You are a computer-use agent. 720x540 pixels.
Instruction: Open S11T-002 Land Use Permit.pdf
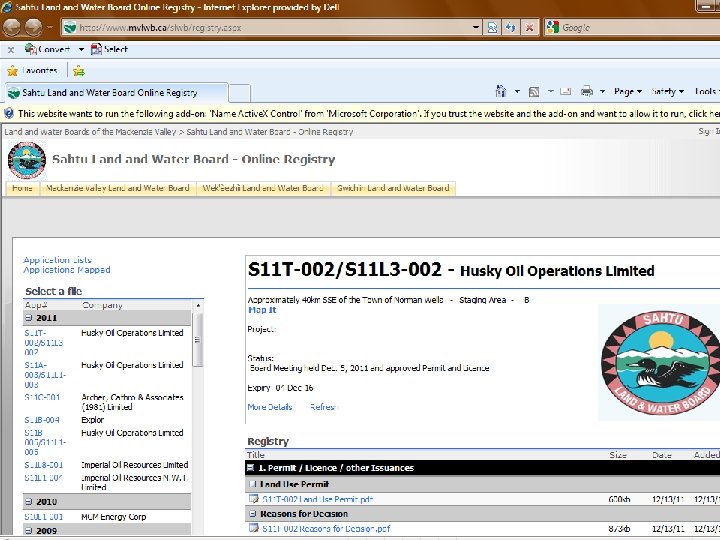pos(318,499)
